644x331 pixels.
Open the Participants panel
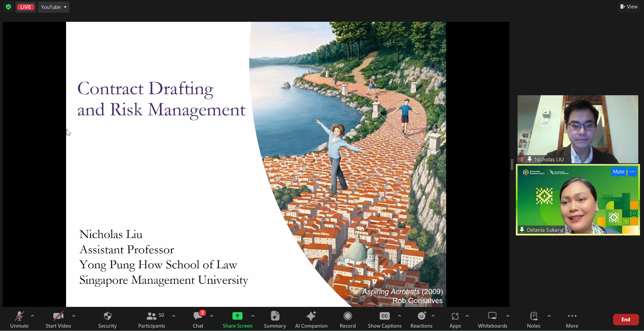tap(152, 320)
